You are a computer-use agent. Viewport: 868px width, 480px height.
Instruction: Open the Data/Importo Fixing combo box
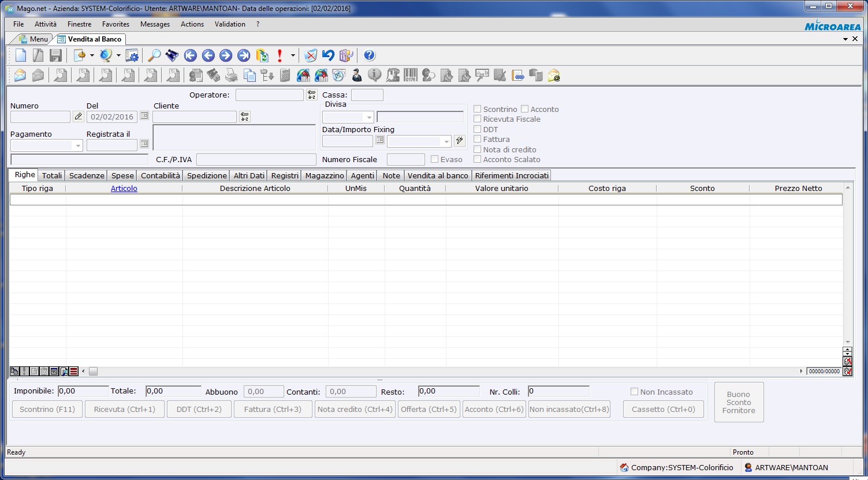coord(446,141)
